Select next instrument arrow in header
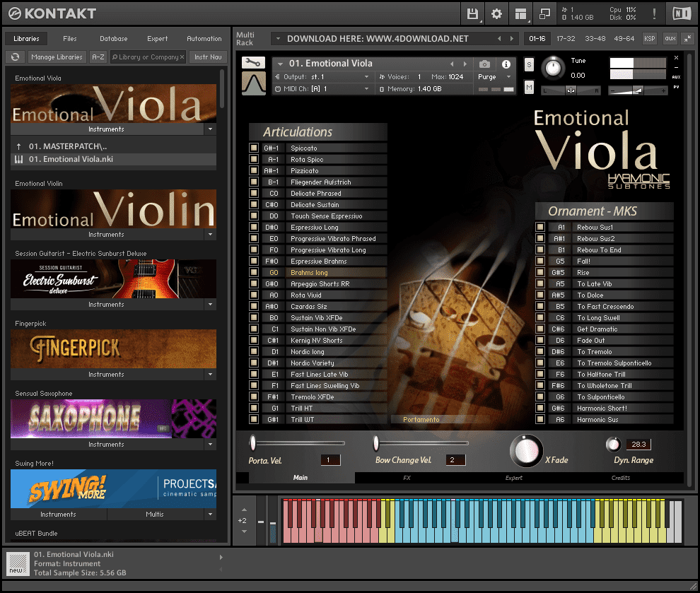Image resolution: width=700 pixels, height=593 pixels. 465,64
